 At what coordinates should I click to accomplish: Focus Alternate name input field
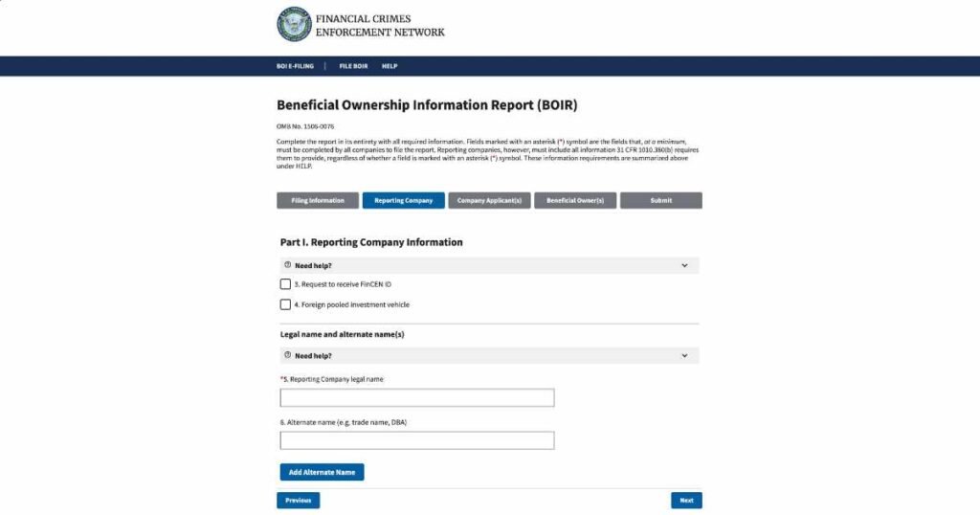click(417, 440)
